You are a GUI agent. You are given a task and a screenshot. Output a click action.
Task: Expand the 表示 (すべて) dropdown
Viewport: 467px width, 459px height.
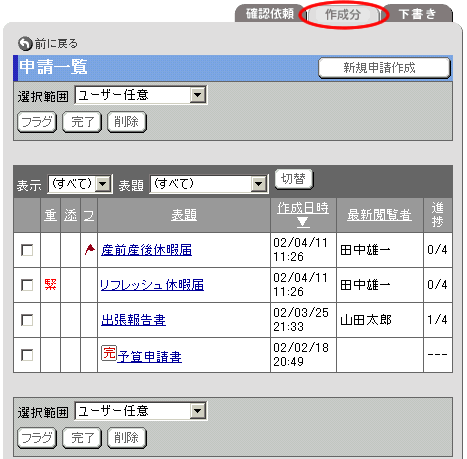pyautogui.click(x=80, y=184)
